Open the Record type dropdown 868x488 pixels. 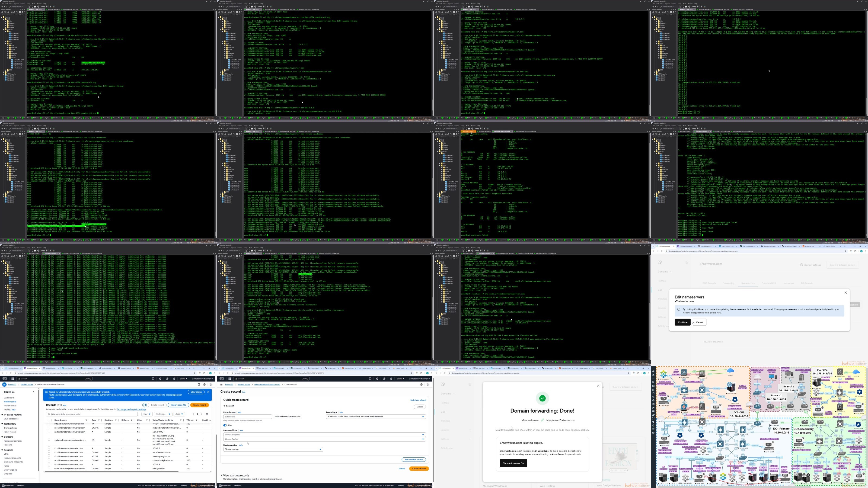(376, 417)
